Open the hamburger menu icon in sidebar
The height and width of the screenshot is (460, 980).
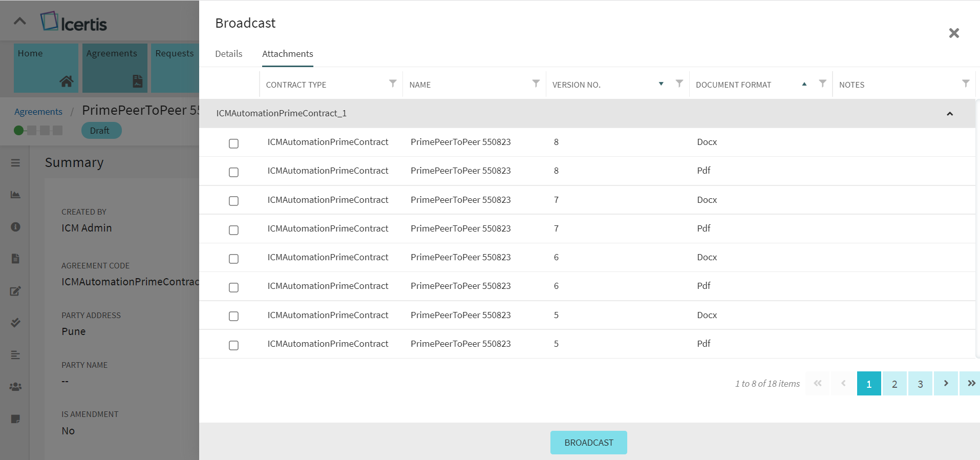(x=15, y=163)
